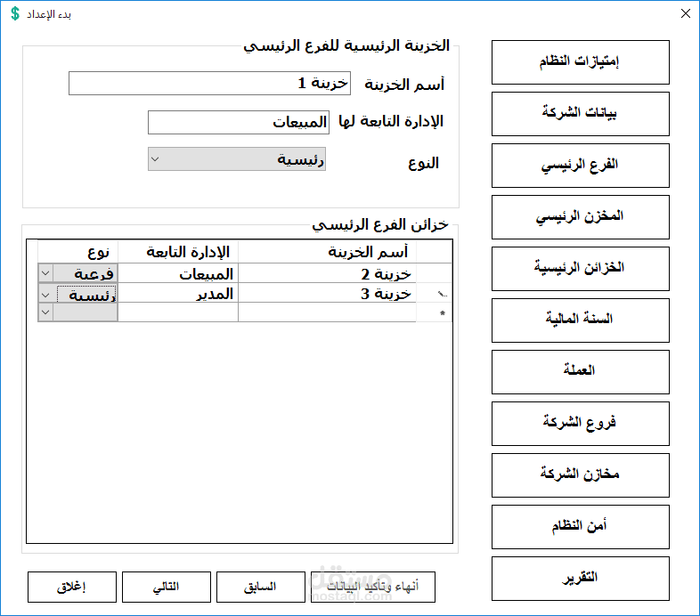Expand type dropdown in خزينة 2 row
This screenshot has height=616, width=700.
(45, 272)
